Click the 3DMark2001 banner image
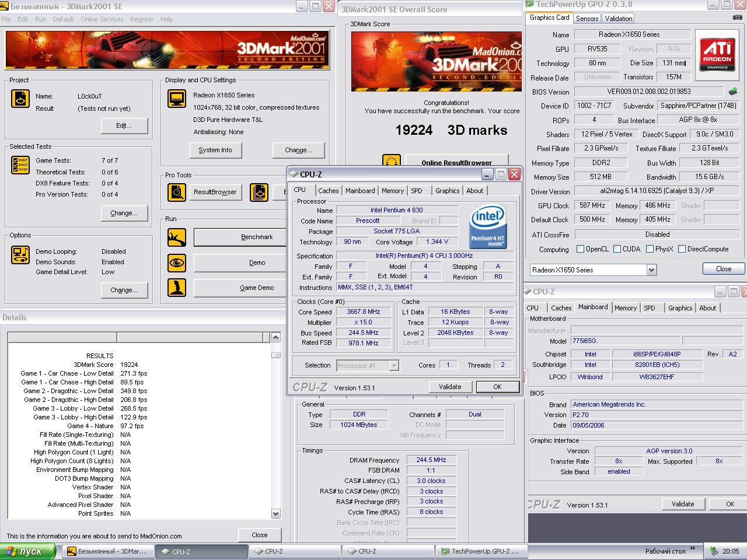Viewport: 747px width, 560px height. pyautogui.click(x=167, y=50)
